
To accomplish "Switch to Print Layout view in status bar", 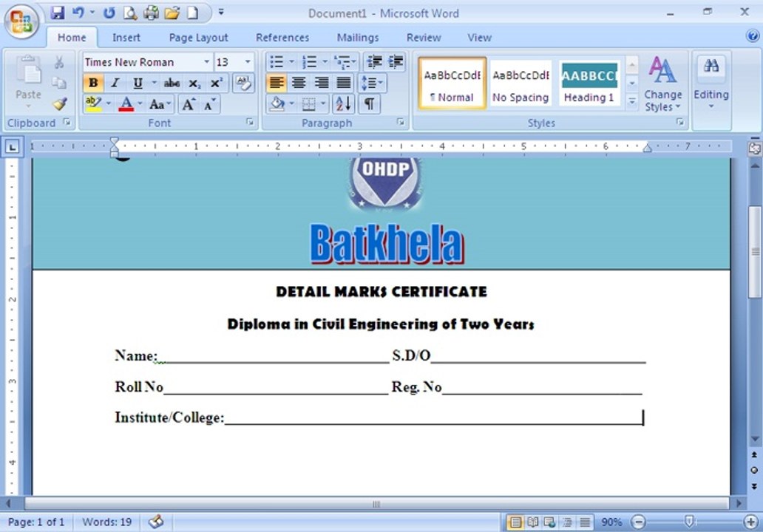I will 515,522.
